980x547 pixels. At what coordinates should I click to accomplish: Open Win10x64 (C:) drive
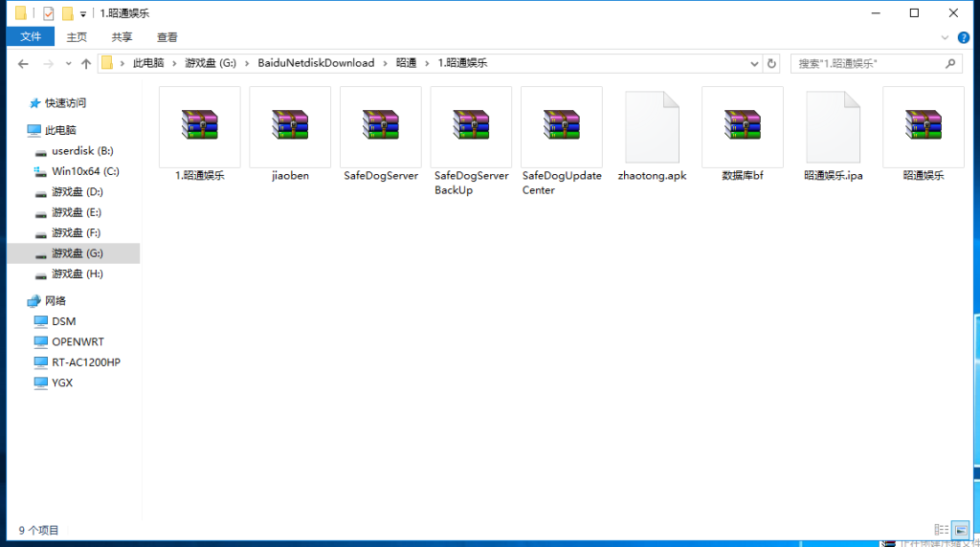click(x=85, y=171)
